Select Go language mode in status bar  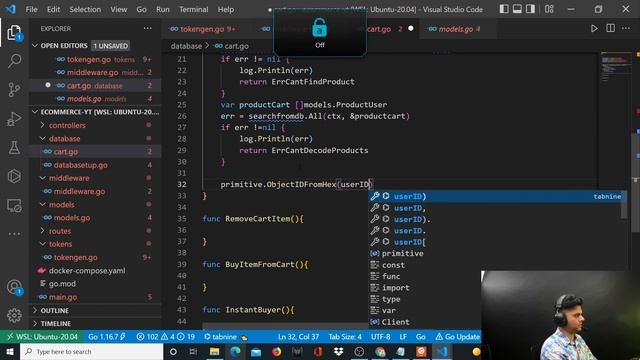pos(420,337)
